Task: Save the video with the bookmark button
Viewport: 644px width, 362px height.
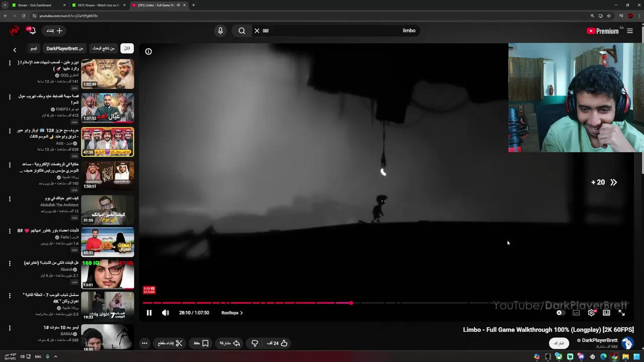Action: (201, 343)
